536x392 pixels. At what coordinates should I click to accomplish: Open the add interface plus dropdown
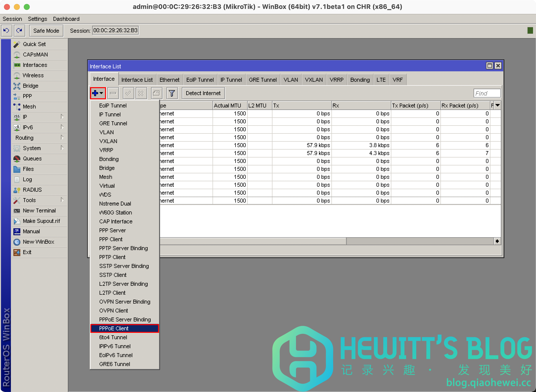point(98,93)
